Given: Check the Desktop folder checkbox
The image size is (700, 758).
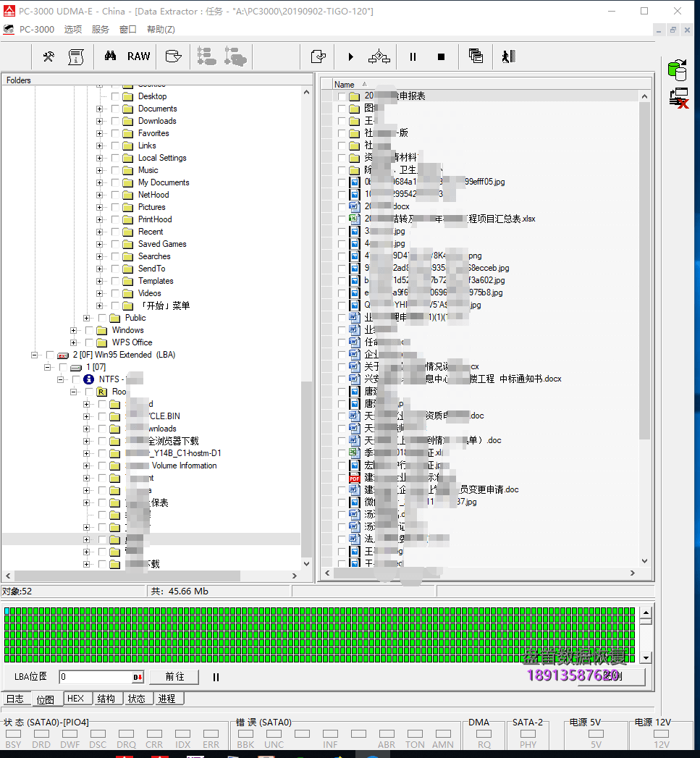Looking at the screenshot, I should tap(115, 96).
